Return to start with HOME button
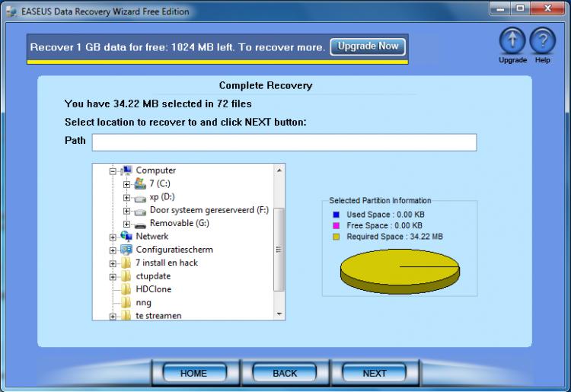 click(x=193, y=373)
